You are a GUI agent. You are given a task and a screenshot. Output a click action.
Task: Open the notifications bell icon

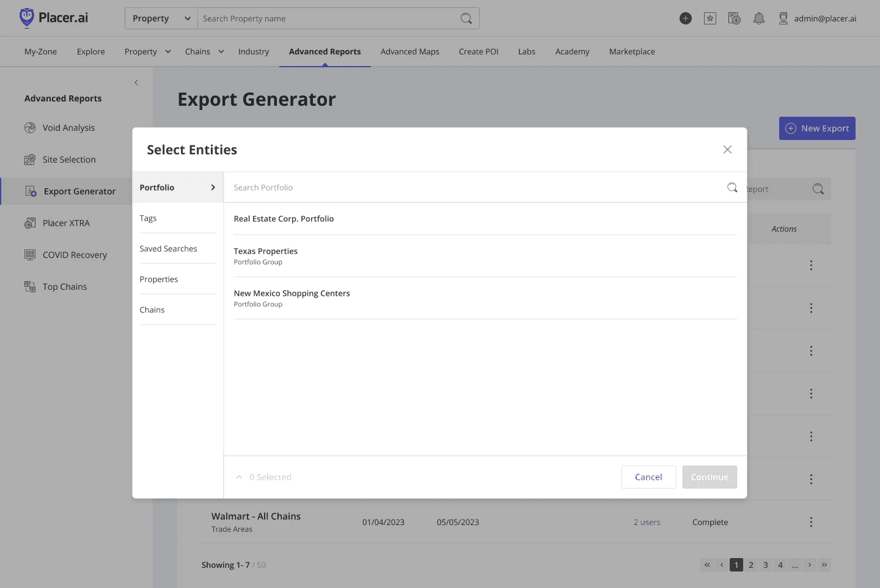coord(759,18)
